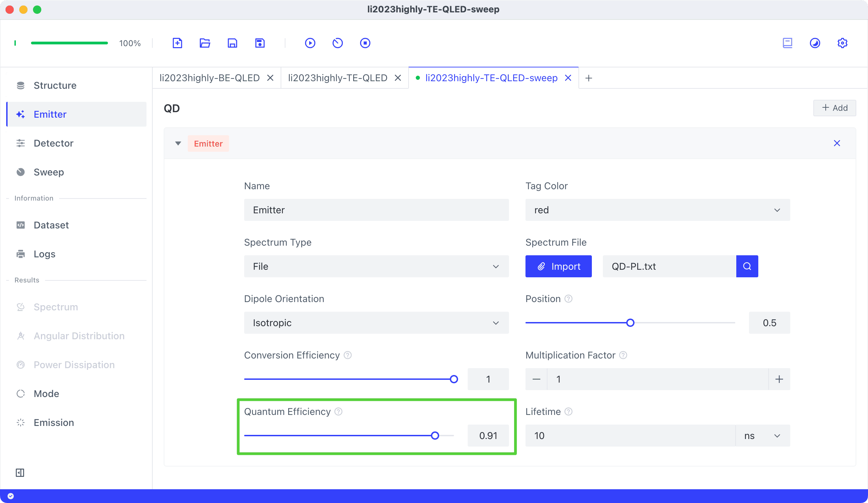Viewport: 868px width, 503px height.
Task: Open the Emission results page
Action: 76,423
